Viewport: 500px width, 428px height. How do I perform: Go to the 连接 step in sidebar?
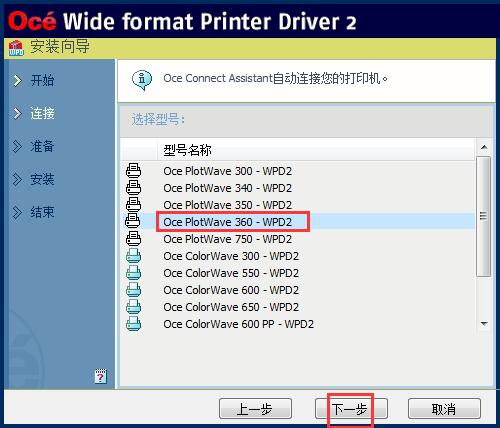point(42,113)
